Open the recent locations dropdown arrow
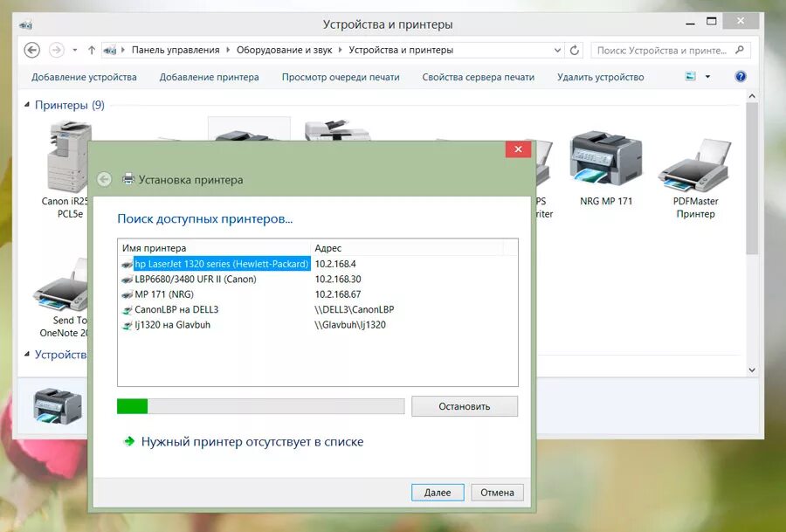The height and width of the screenshot is (532, 786). (x=75, y=50)
